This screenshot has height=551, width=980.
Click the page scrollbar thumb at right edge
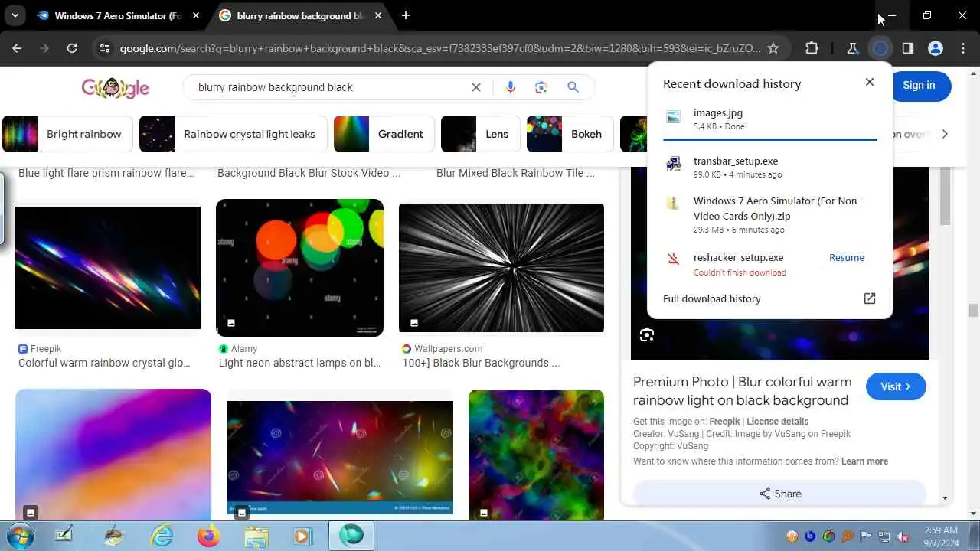click(973, 310)
